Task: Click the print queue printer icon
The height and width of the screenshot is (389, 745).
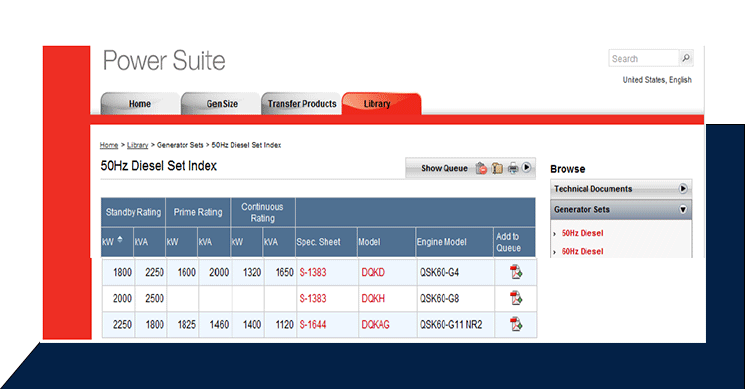Action: 513,168
